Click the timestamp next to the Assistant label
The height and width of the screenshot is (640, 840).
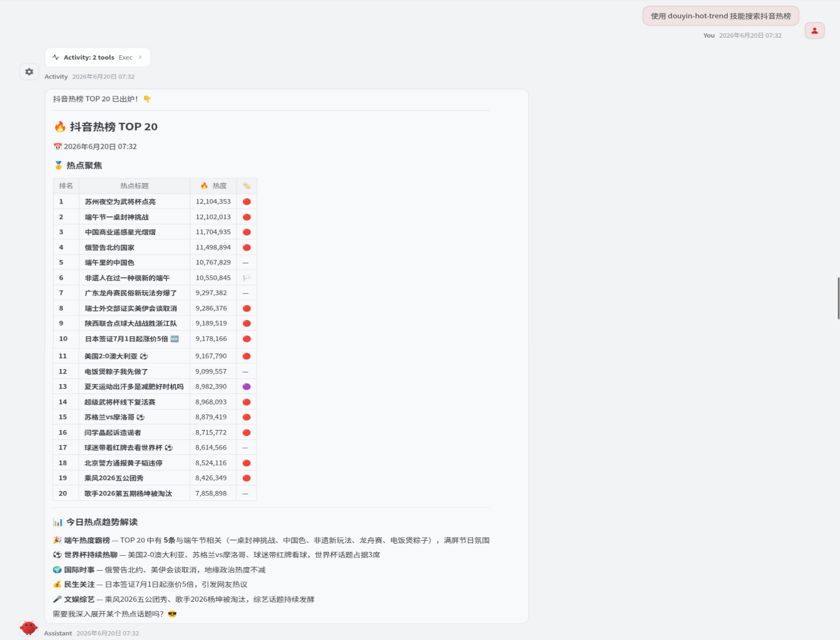tap(108, 633)
